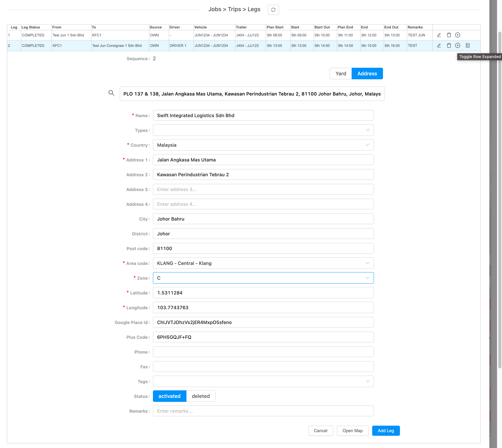Click the Remarks input field
Screen dimensions: 502x448
click(263, 411)
